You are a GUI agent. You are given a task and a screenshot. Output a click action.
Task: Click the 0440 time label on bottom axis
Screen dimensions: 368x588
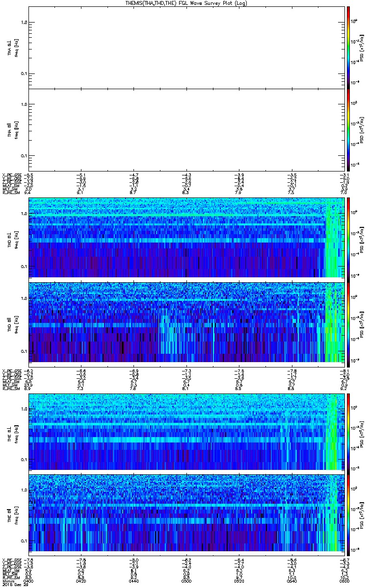[133, 581]
